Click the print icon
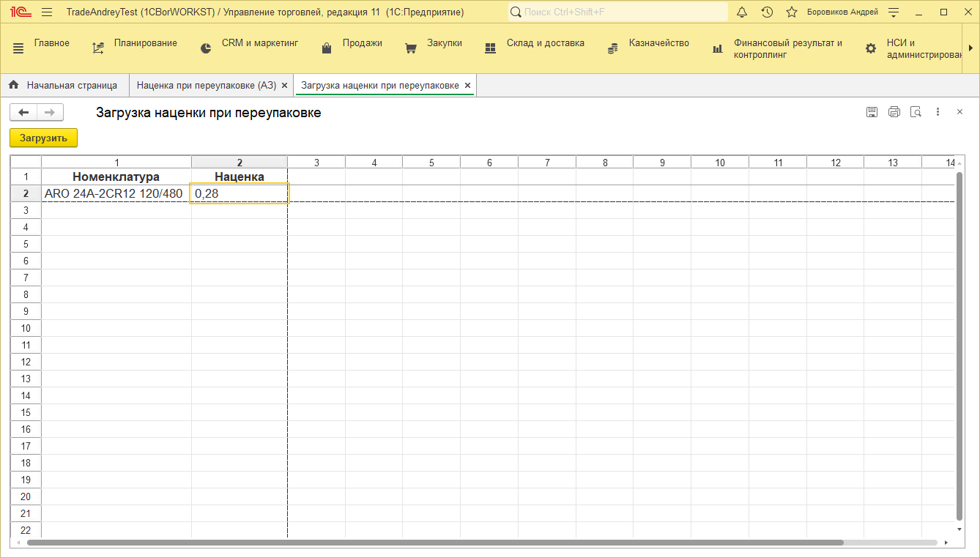Screen dimensions: 980x558 point(894,112)
